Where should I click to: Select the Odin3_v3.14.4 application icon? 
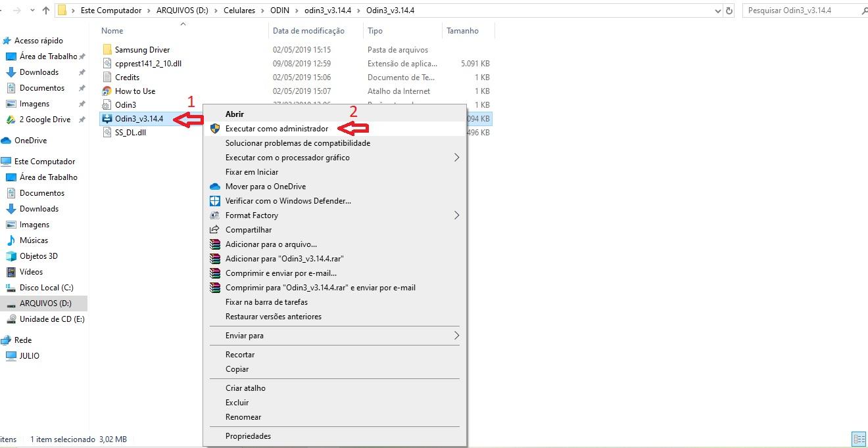tap(108, 119)
